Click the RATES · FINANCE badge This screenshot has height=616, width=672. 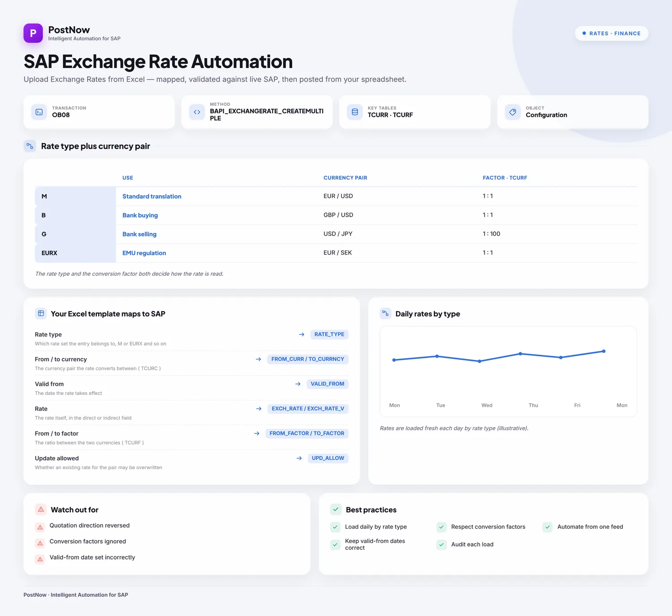click(612, 34)
